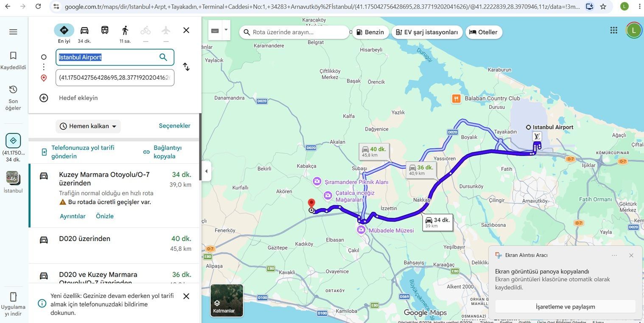Open the keyboard input tools dropdown
The image size is (644, 323).
pos(226,30)
